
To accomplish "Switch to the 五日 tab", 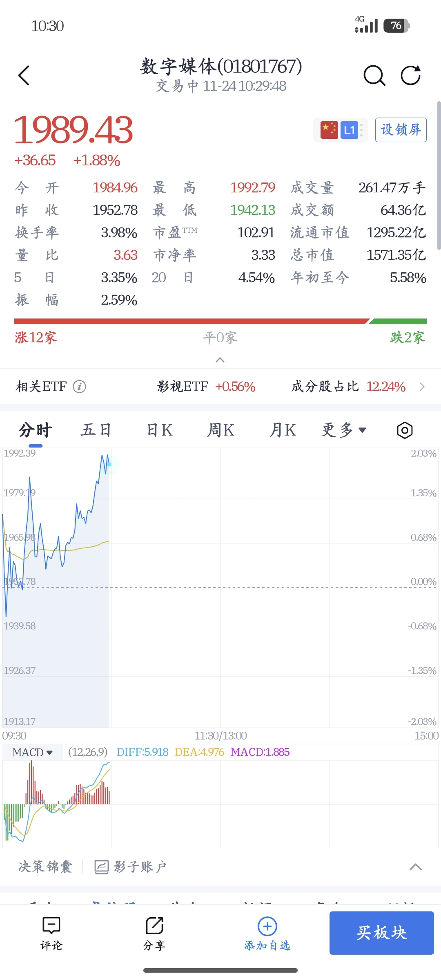I will point(96,430).
